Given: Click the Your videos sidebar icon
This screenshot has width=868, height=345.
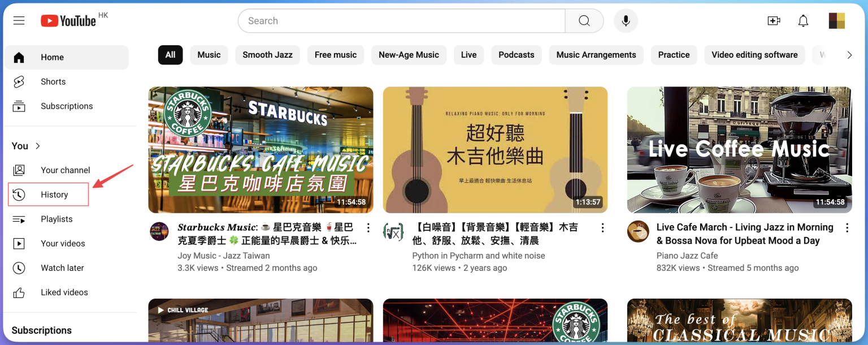Looking at the screenshot, I should coord(19,243).
